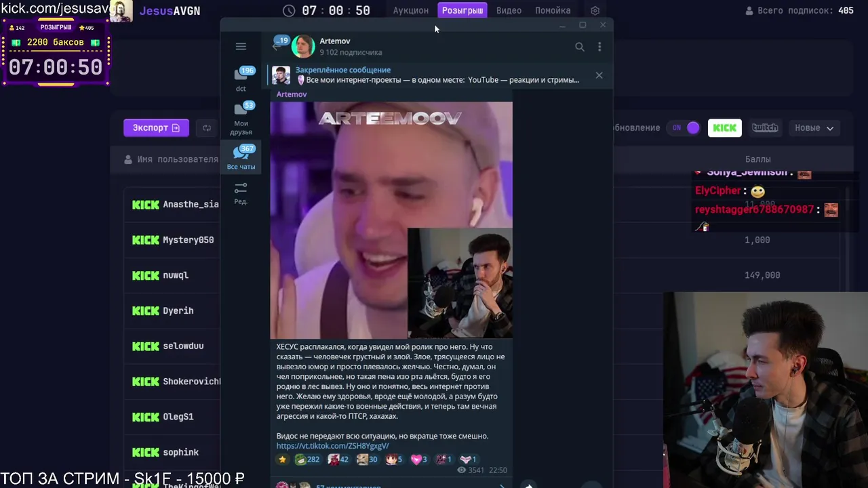Click the JesusAVGN channel name
This screenshot has width=868, height=488.
click(170, 11)
